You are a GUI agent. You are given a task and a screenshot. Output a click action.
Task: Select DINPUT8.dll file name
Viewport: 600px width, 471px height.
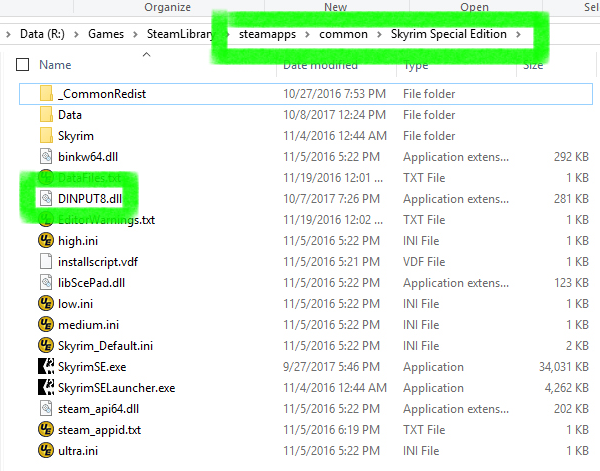(90, 199)
